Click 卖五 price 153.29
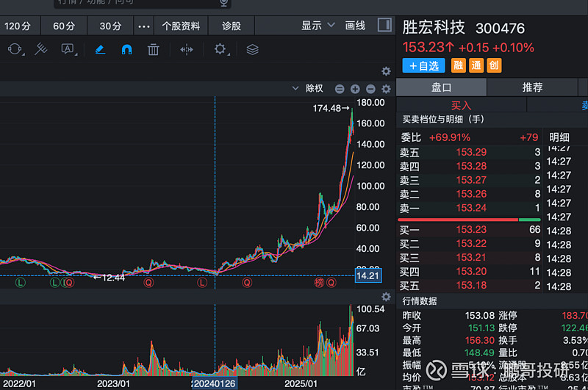The width and height of the screenshot is (588, 390). [x=471, y=152]
